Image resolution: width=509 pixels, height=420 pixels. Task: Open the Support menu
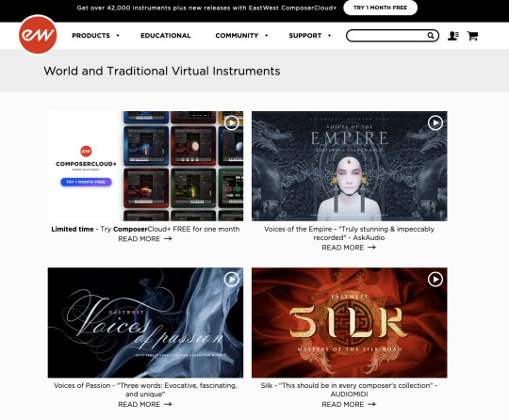point(305,36)
